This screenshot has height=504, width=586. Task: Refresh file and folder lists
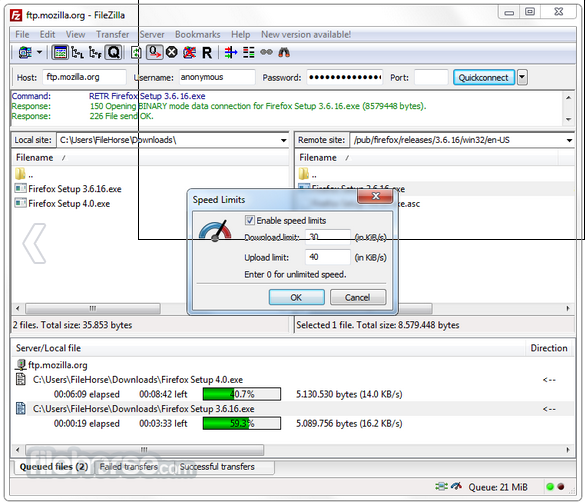coord(136,53)
